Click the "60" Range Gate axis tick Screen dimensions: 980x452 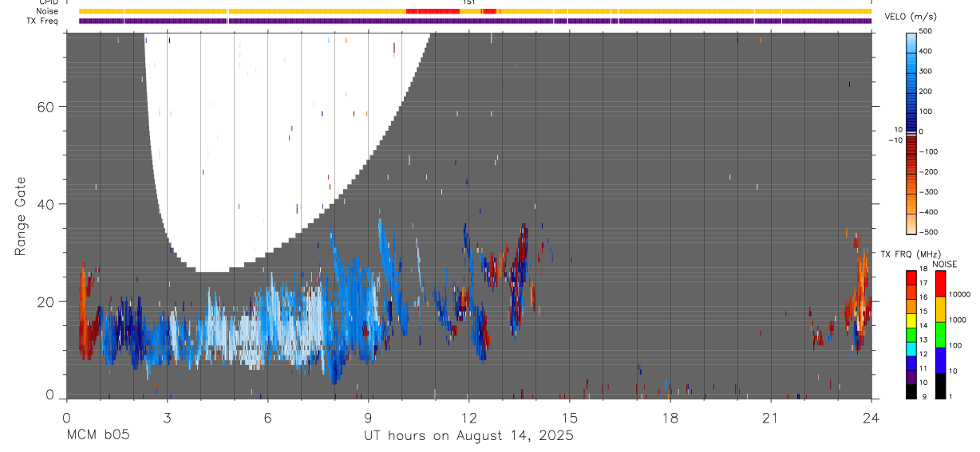[x=45, y=107]
